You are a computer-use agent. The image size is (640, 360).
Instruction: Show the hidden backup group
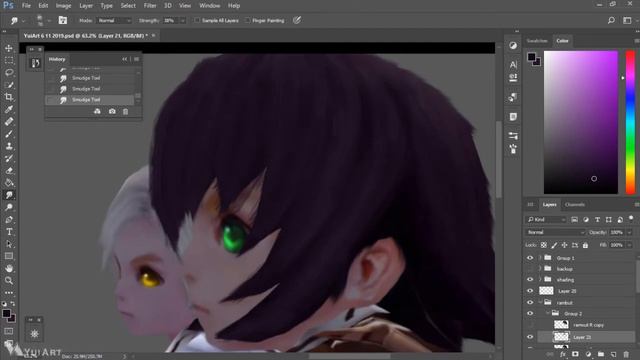click(x=530, y=269)
